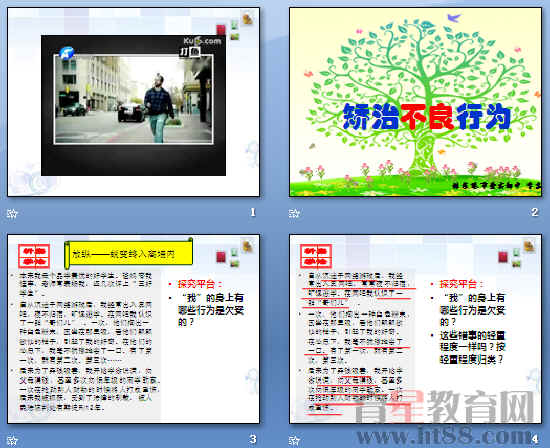Click the slide number 2 label
Screen dimensions: 550x448
535,212
